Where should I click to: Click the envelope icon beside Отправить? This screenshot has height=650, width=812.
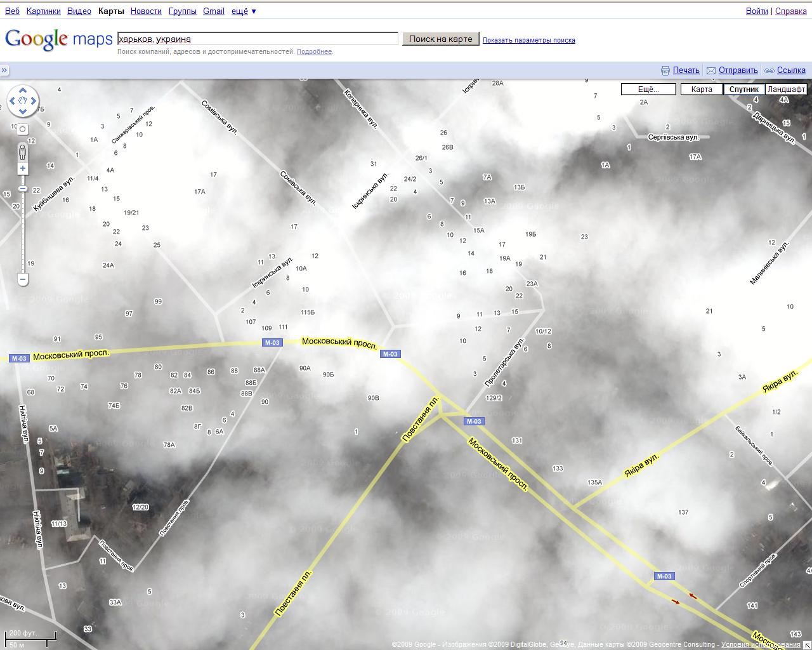tap(711, 70)
